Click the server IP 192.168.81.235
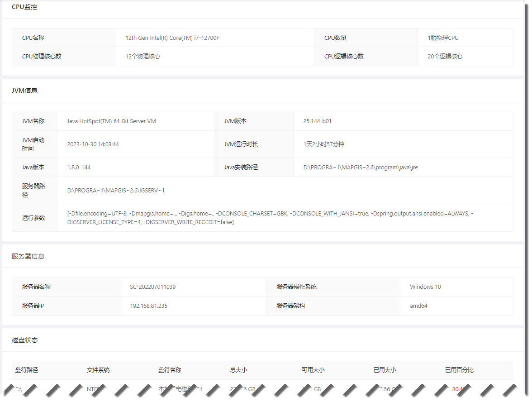 click(x=148, y=306)
